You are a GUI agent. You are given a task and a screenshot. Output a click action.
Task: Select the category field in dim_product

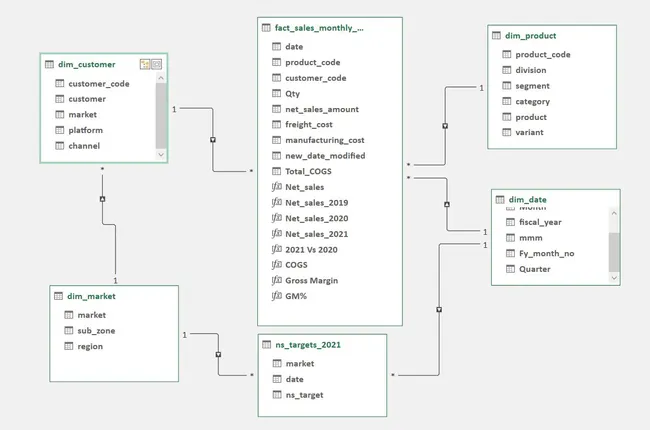tap(532, 102)
